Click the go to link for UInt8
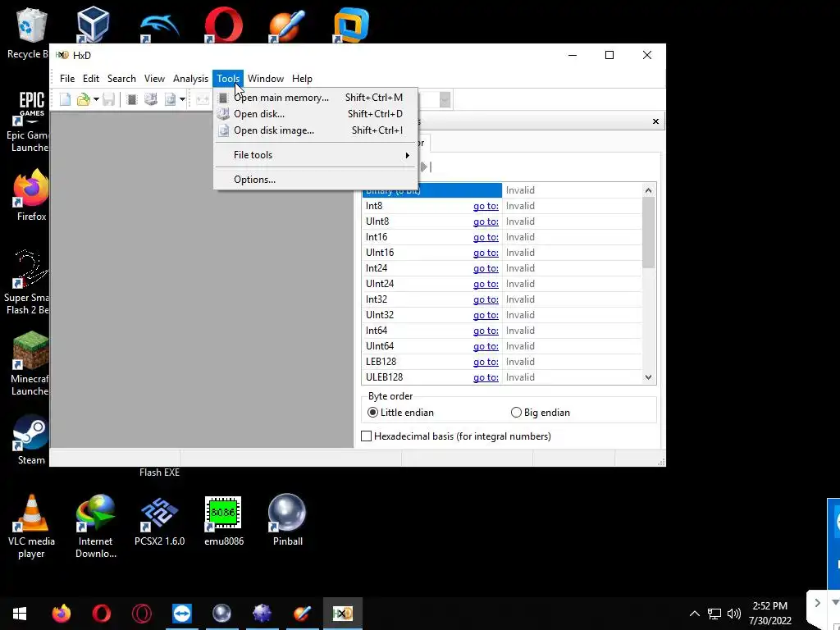 (x=486, y=221)
